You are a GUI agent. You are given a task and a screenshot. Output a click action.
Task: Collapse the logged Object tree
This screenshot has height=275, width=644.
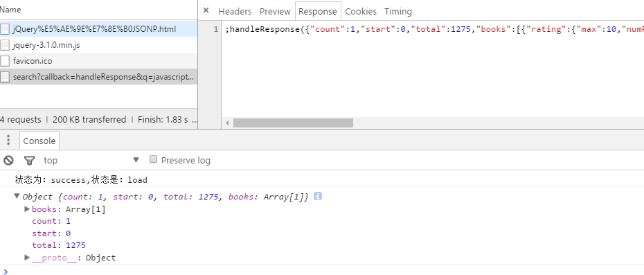[x=17, y=196]
